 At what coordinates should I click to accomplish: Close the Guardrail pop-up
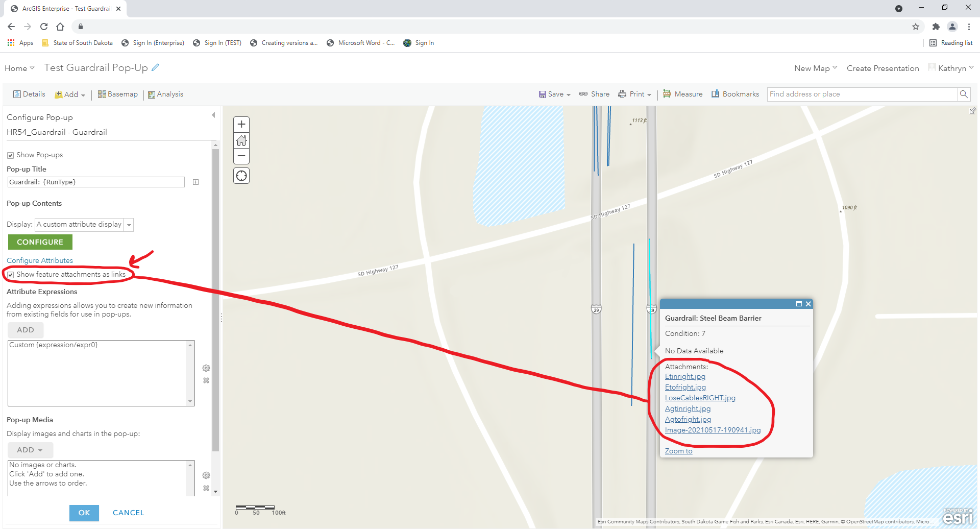click(808, 304)
